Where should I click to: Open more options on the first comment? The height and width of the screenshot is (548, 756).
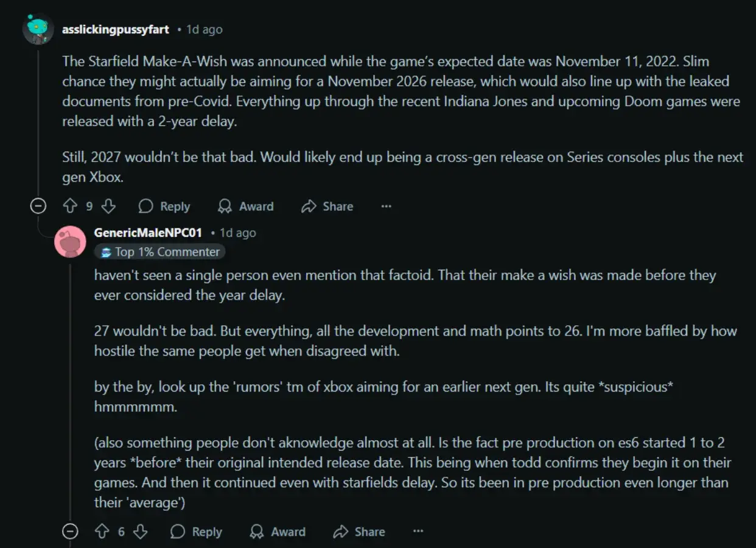point(386,206)
